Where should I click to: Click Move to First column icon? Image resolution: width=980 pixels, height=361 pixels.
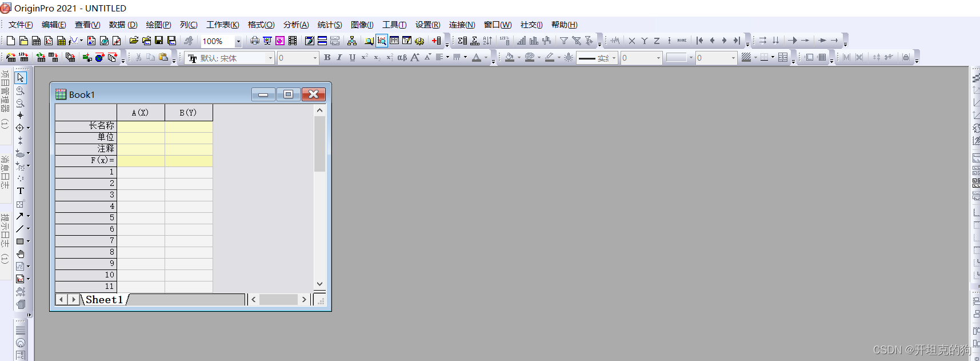pyautogui.click(x=699, y=41)
